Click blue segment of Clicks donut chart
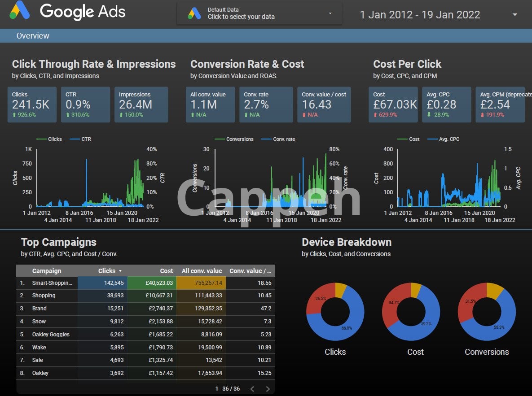 [x=348, y=325]
